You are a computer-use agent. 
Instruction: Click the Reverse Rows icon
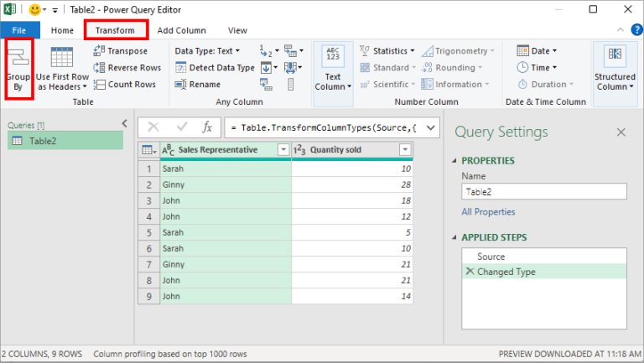point(99,67)
